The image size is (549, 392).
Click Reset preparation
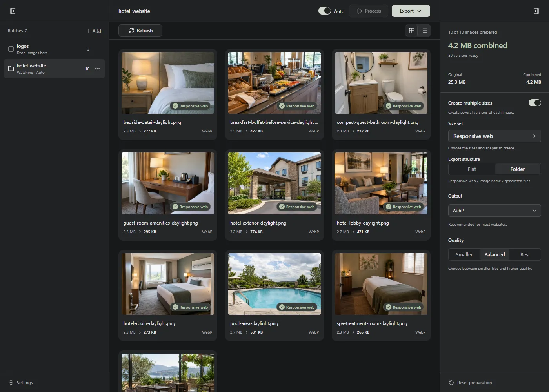coord(470,383)
